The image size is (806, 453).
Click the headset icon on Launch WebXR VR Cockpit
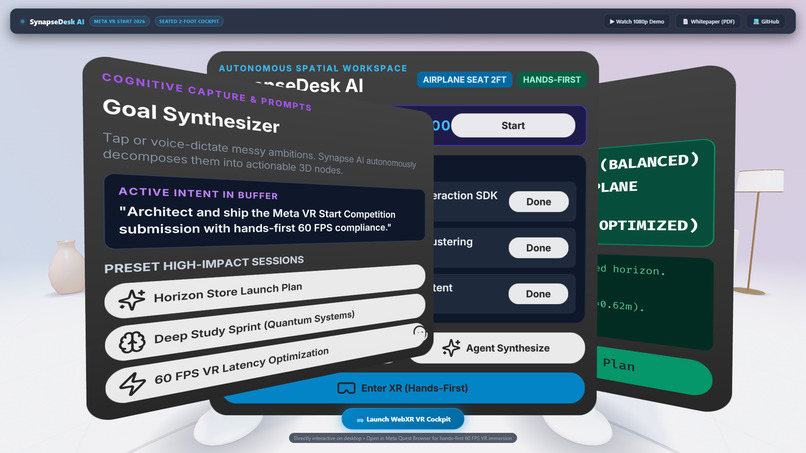click(x=360, y=420)
